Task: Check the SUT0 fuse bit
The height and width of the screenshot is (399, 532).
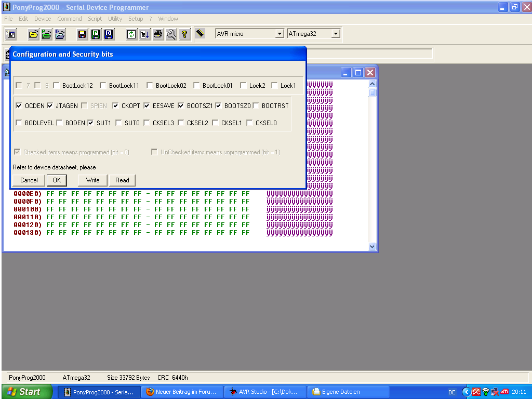Action: (x=119, y=123)
